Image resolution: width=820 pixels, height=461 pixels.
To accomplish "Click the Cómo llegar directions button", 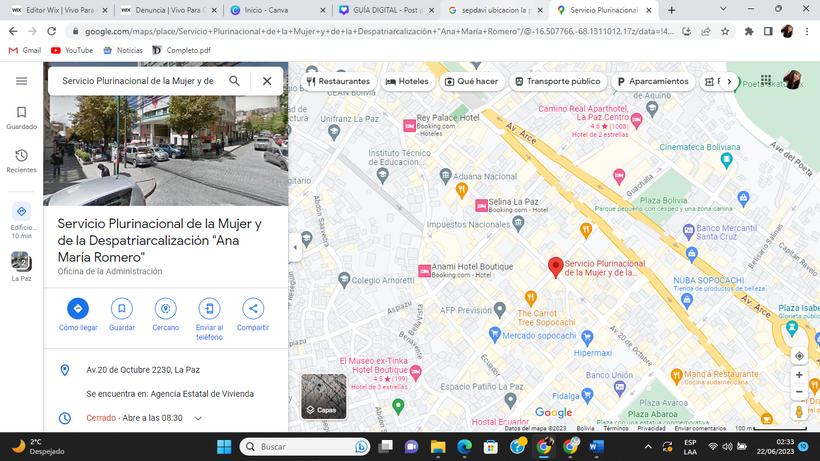I will 78,315.
